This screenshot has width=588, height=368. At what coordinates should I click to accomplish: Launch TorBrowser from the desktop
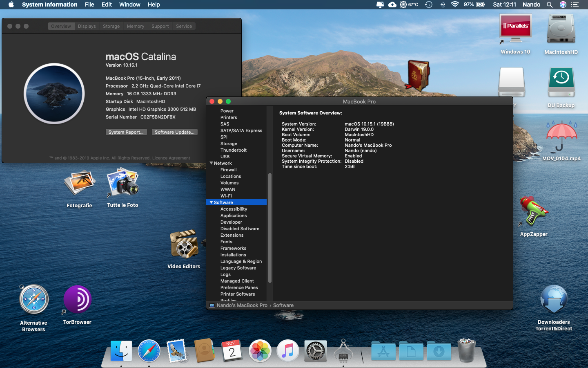[x=77, y=300]
